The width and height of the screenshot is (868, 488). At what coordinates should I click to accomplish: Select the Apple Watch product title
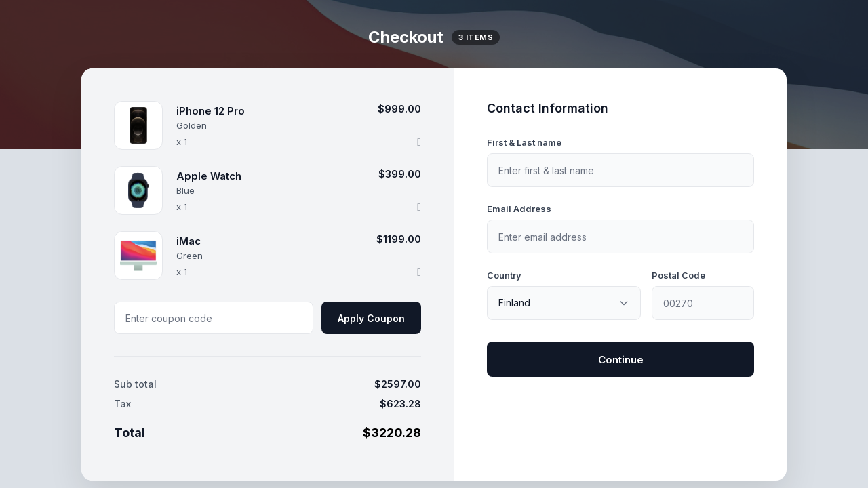click(x=209, y=176)
